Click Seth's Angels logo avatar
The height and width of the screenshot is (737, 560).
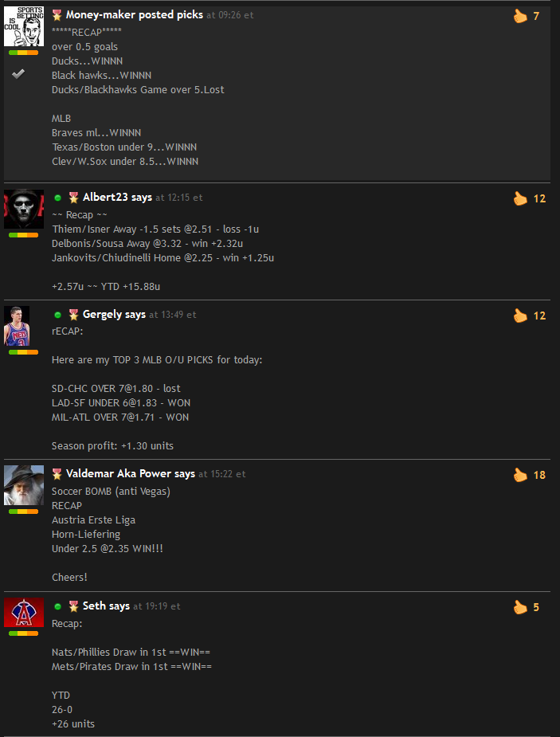[24, 613]
